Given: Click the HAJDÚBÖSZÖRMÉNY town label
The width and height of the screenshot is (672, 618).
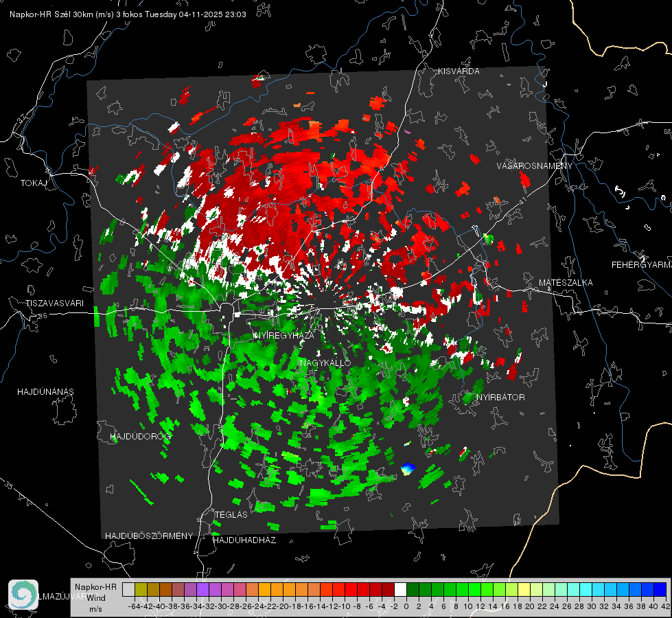Looking at the screenshot, I should tap(149, 536).
